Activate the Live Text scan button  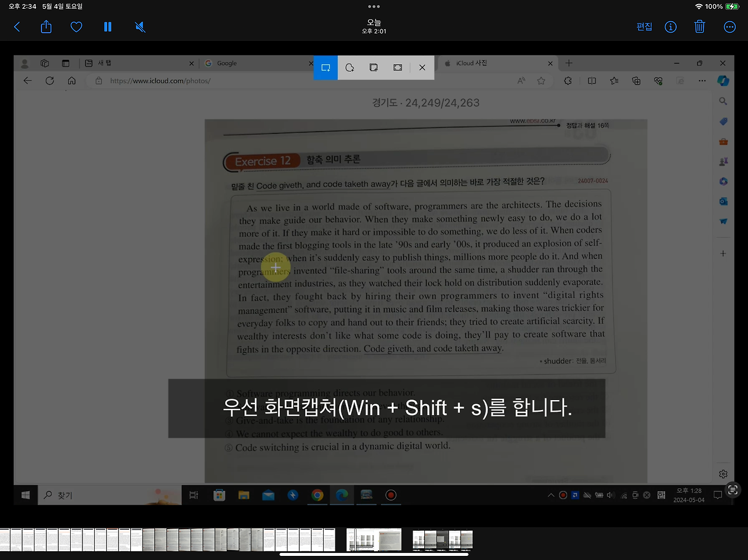coord(733,490)
